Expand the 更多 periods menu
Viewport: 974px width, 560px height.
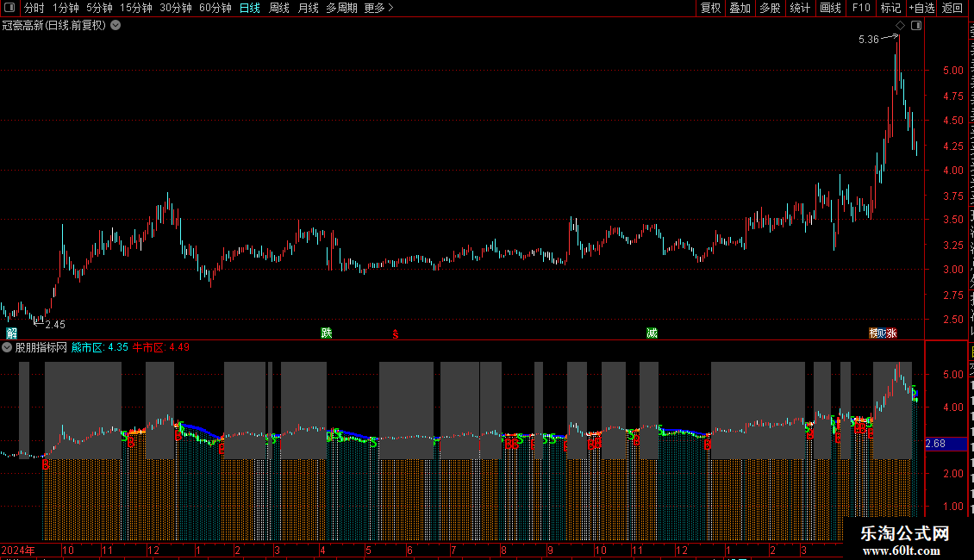click(x=379, y=8)
